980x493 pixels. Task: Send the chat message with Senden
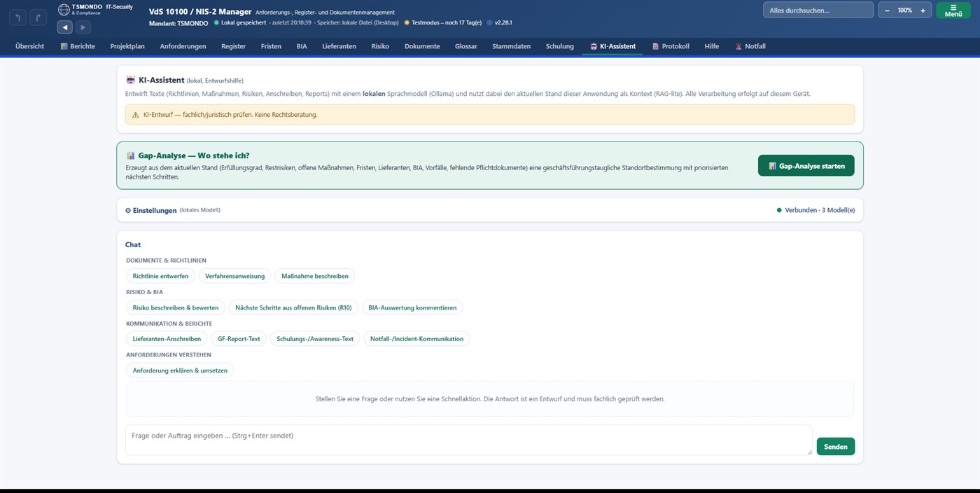(x=836, y=447)
